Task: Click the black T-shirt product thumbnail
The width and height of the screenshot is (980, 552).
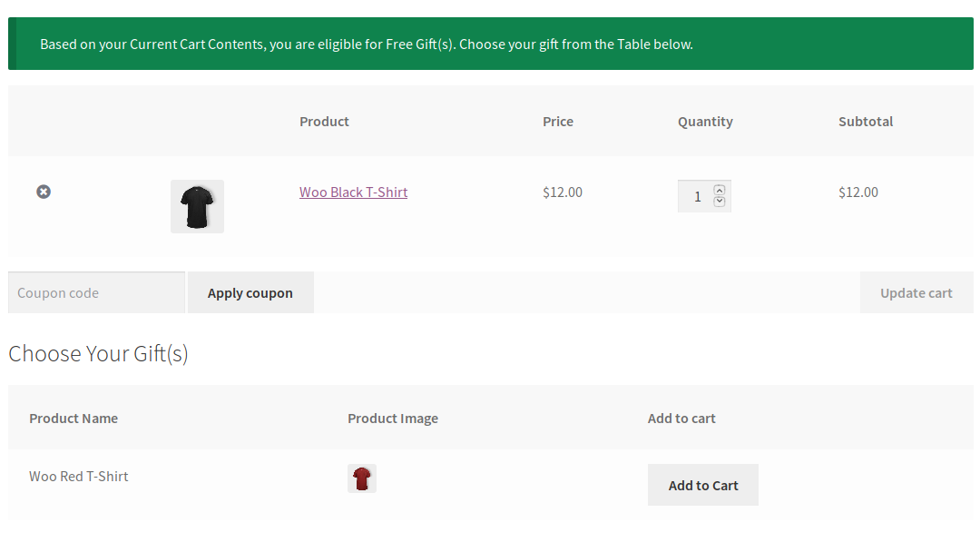Action: [x=197, y=206]
